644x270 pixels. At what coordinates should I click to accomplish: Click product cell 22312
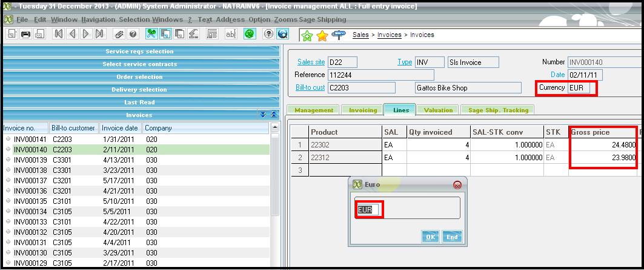[345, 158]
